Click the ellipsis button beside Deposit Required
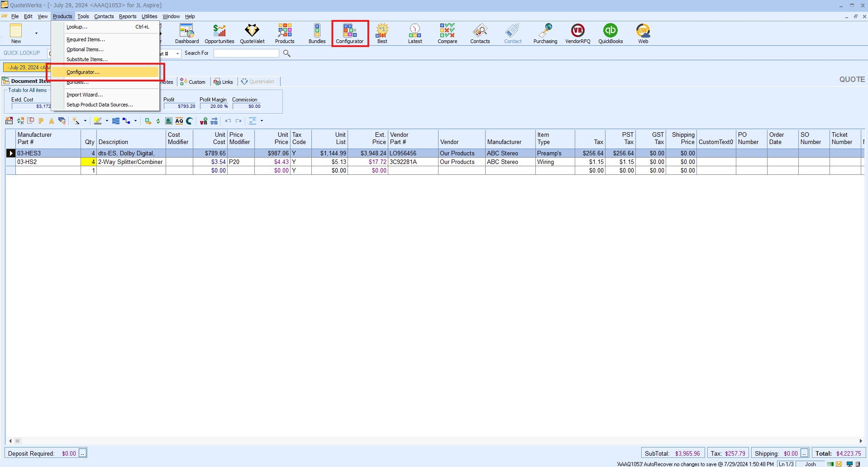The width and height of the screenshot is (868, 467). pos(82,453)
